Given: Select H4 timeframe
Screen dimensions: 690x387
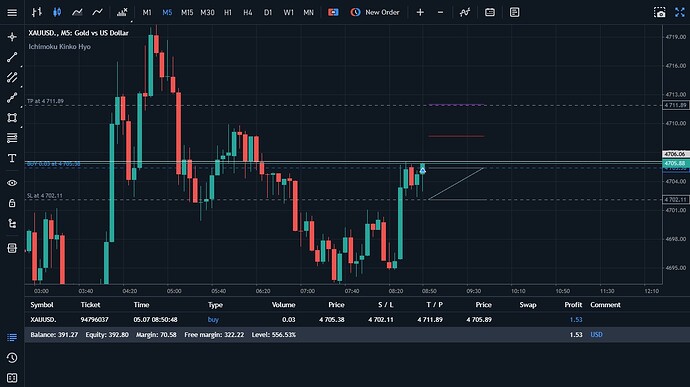Looking at the screenshot, I should (248, 13).
